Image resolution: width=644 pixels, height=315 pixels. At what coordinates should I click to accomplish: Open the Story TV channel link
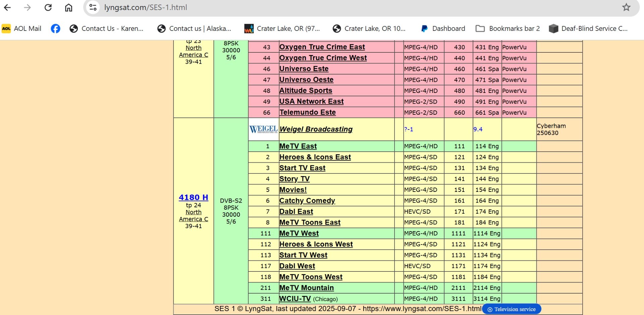pyautogui.click(x=294, y=179)
